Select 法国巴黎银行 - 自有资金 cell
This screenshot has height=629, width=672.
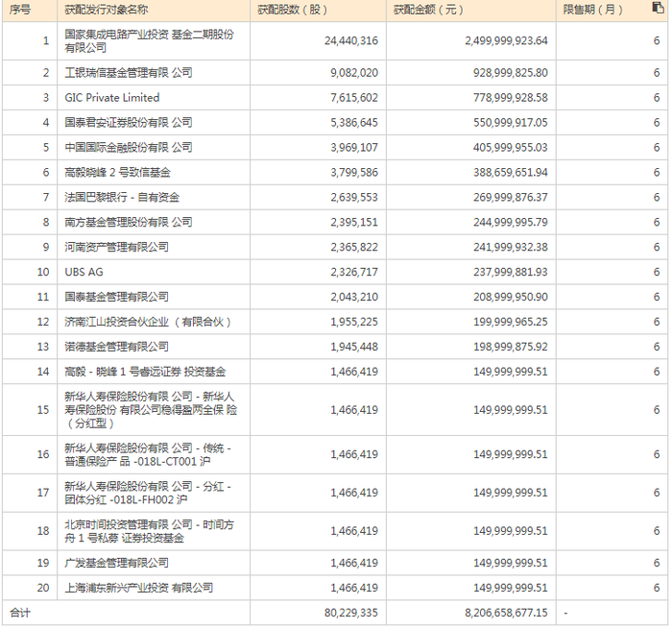[x=154, y=197]
